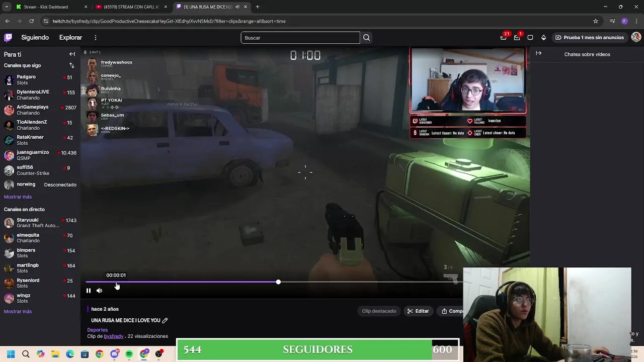
Task: Click the Buscar search field
Action: tap(300, 38)
